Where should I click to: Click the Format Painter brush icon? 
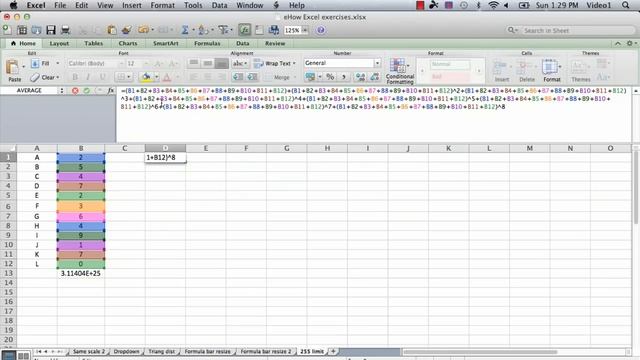[127, 30]
